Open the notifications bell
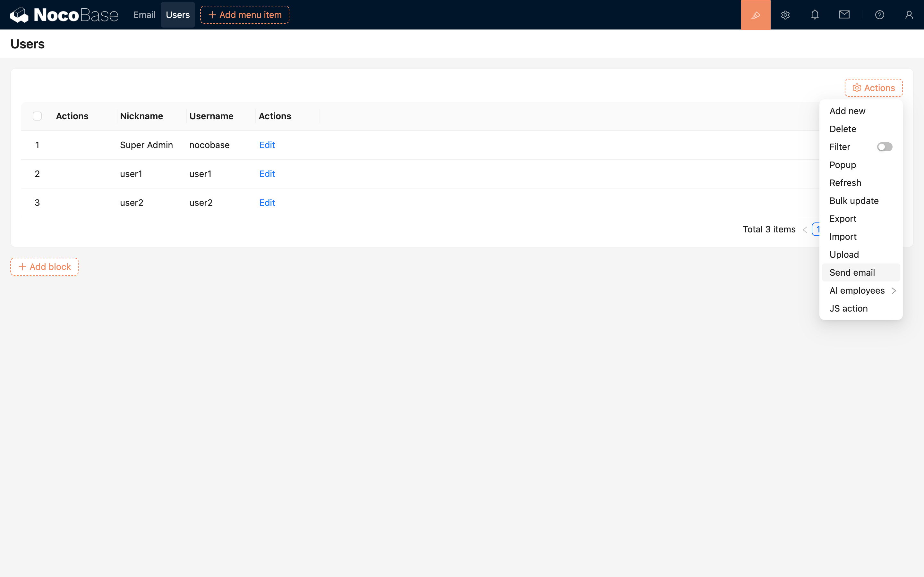The width and height of the screenshot is (924, 577). [814, 15]
